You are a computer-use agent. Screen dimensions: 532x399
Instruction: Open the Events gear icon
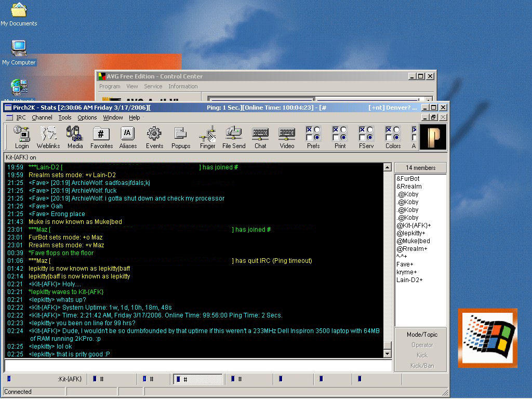click(x=154, y=138)
